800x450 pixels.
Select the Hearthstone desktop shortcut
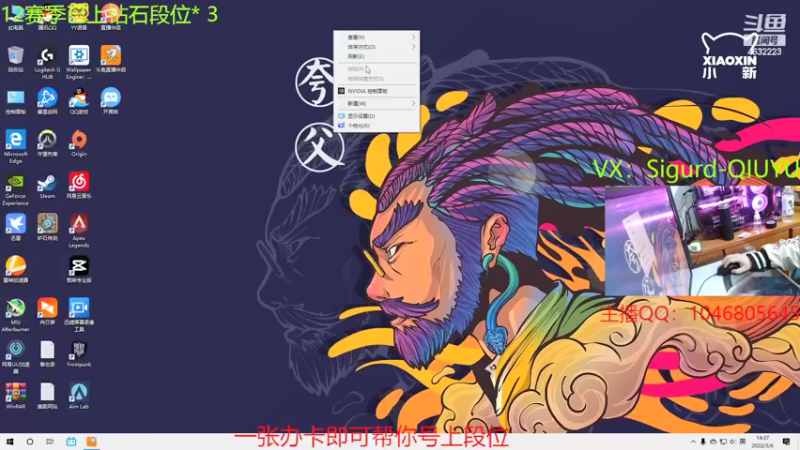pyautogui.click(x=47, y=227)
